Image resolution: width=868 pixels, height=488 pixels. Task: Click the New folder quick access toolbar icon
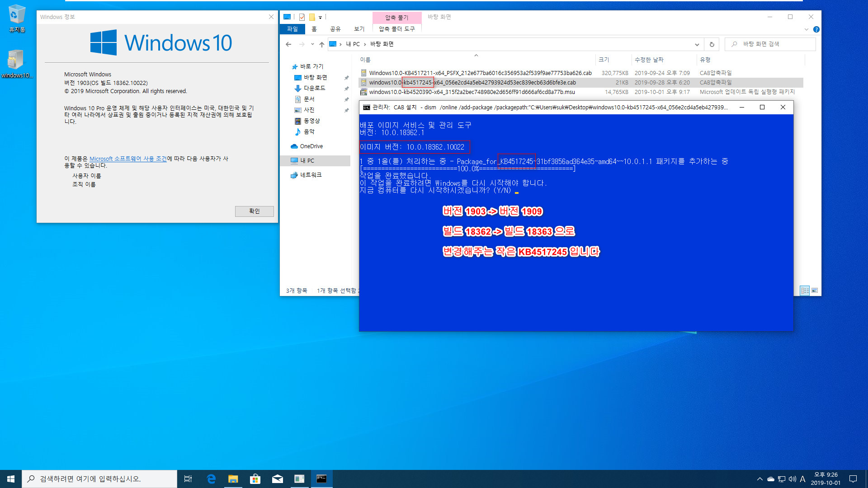pyautogui.click(x=312, y=17)
